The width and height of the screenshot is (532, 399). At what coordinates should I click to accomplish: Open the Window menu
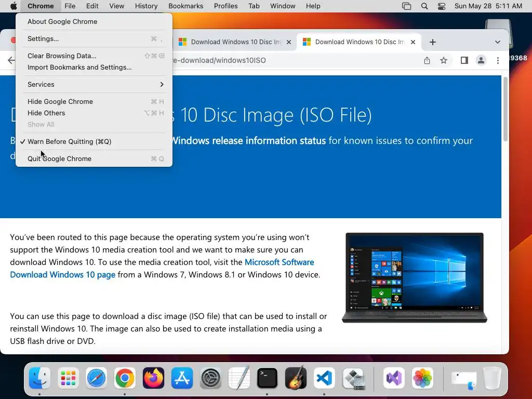point(283,6)
